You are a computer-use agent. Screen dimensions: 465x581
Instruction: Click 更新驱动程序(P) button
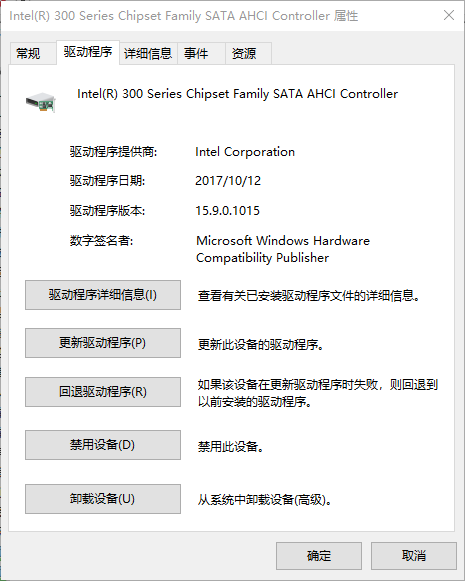pyautogui.click(x=103, y=343)
